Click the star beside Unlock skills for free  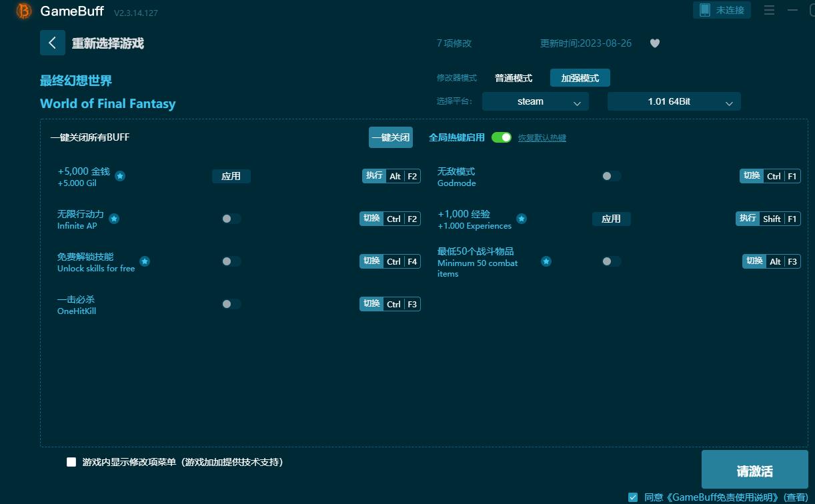pyautogui.click(x=145, y=261)
